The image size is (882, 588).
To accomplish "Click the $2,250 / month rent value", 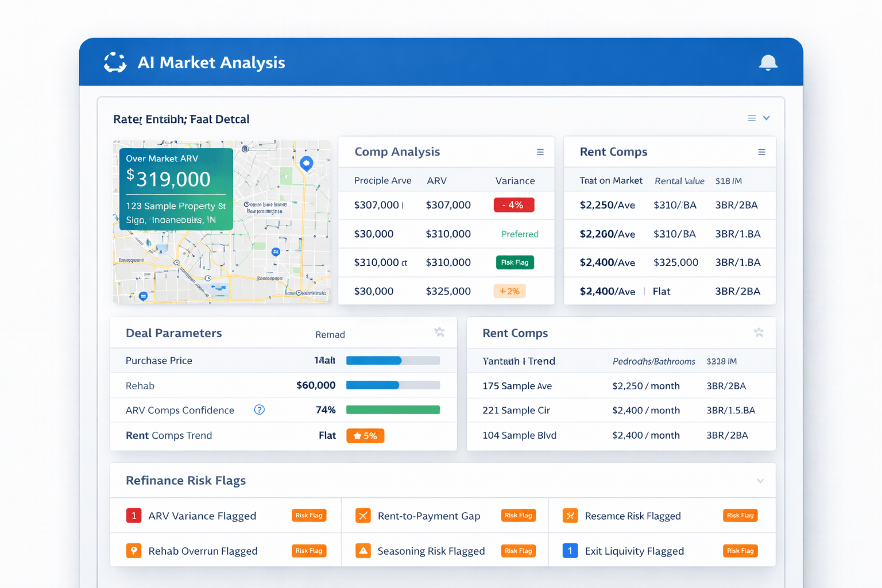I will pos(646,386).
